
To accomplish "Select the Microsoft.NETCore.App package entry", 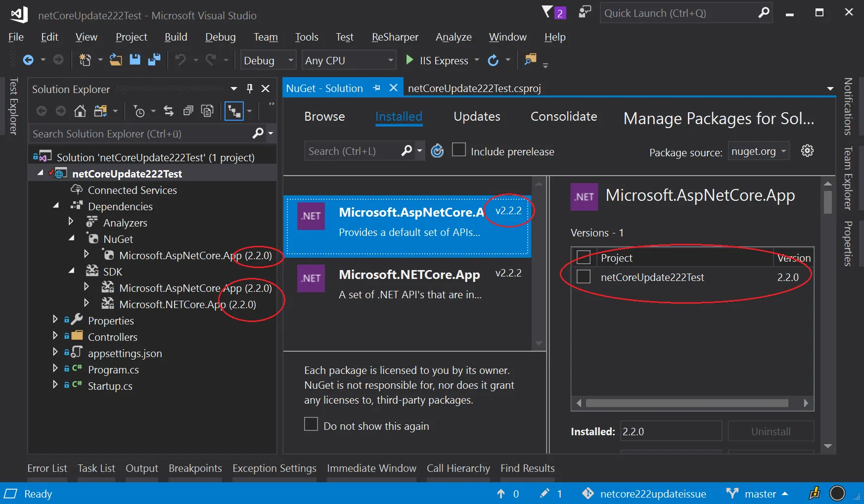I will [x=408, y=288].
